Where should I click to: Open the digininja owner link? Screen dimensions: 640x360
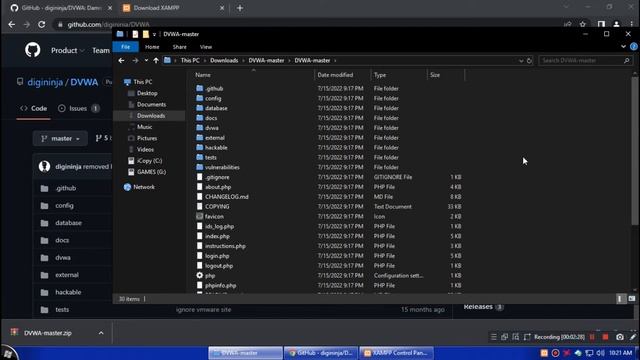(x=45, y=82)
